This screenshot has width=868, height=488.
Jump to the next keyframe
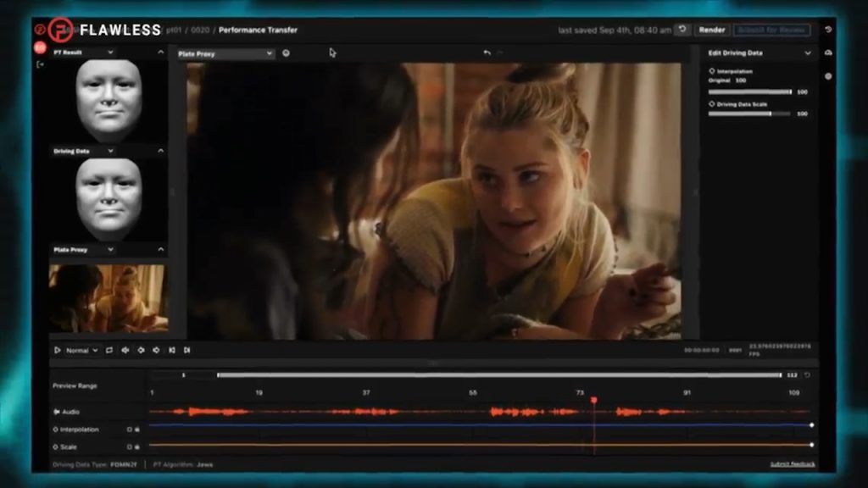(x=156, y=350)
